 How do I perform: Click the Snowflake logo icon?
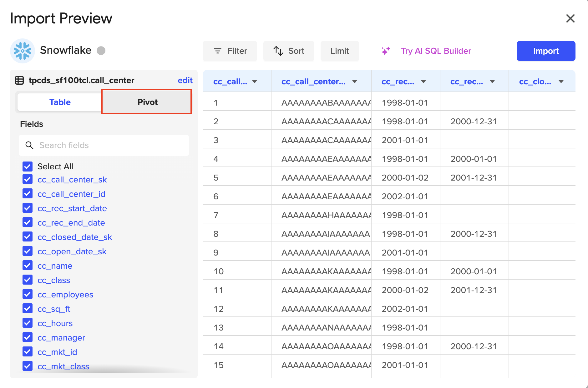tap(23, 51)
